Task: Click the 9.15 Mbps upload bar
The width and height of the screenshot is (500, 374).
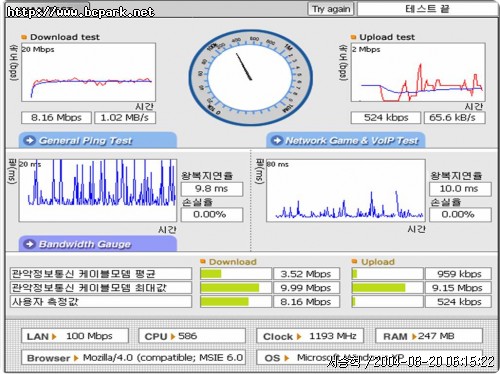Action: 388,288
